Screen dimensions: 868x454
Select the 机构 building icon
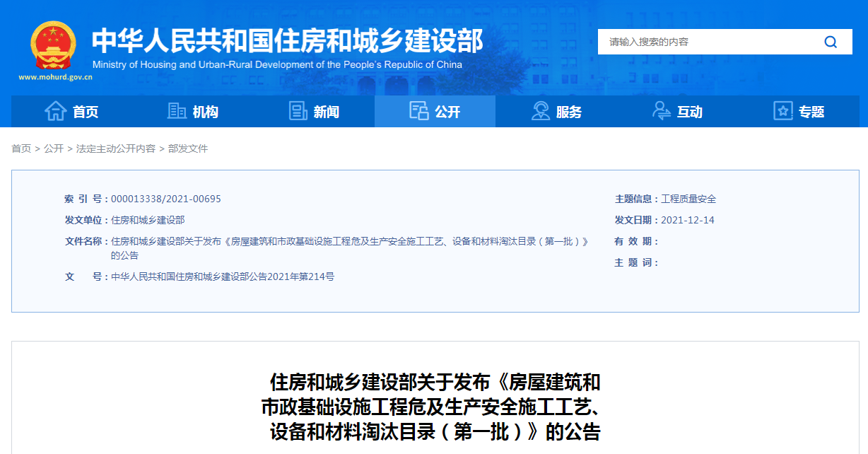pos(175,110)
